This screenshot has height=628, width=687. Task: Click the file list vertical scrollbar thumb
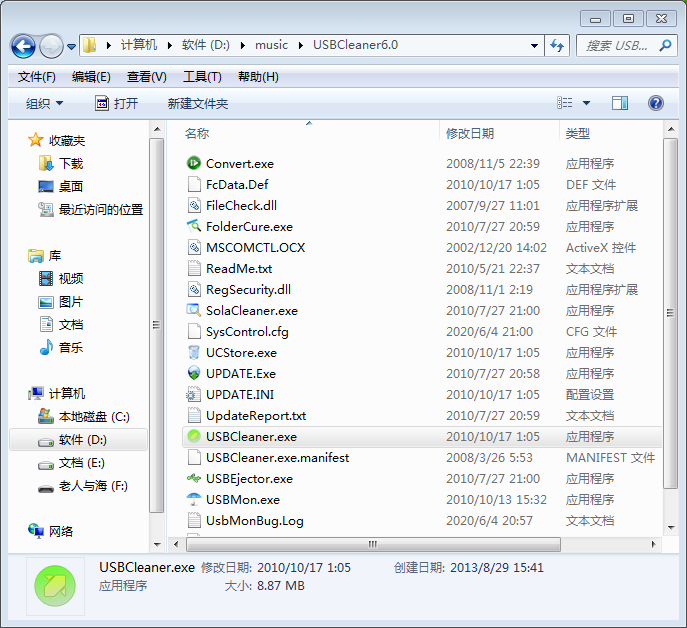pyautogui.click(x=670, y=313)
